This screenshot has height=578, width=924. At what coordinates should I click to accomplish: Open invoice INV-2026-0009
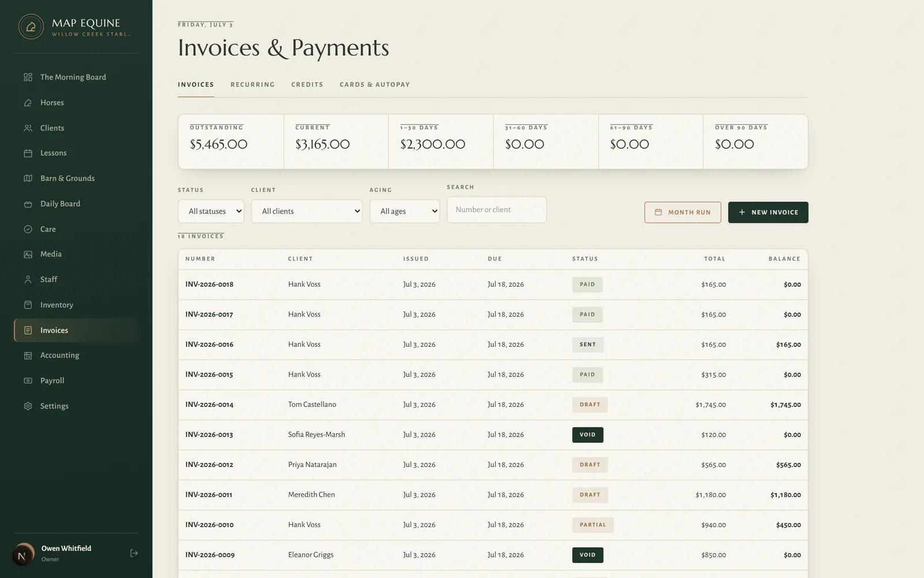point(493,555)
